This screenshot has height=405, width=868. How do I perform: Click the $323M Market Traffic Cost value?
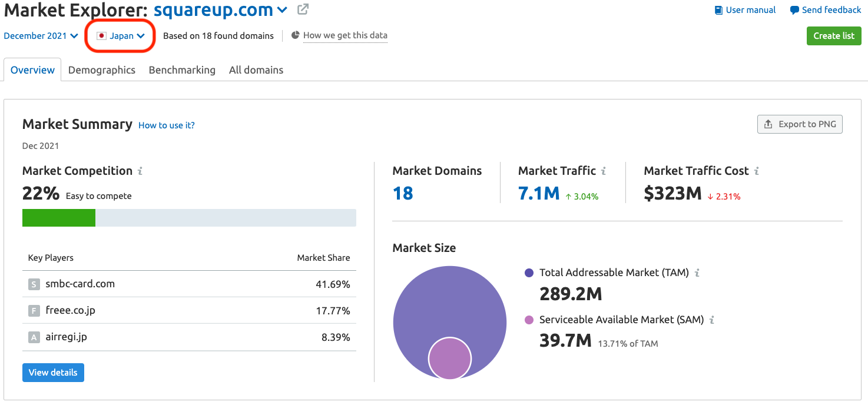672,193
